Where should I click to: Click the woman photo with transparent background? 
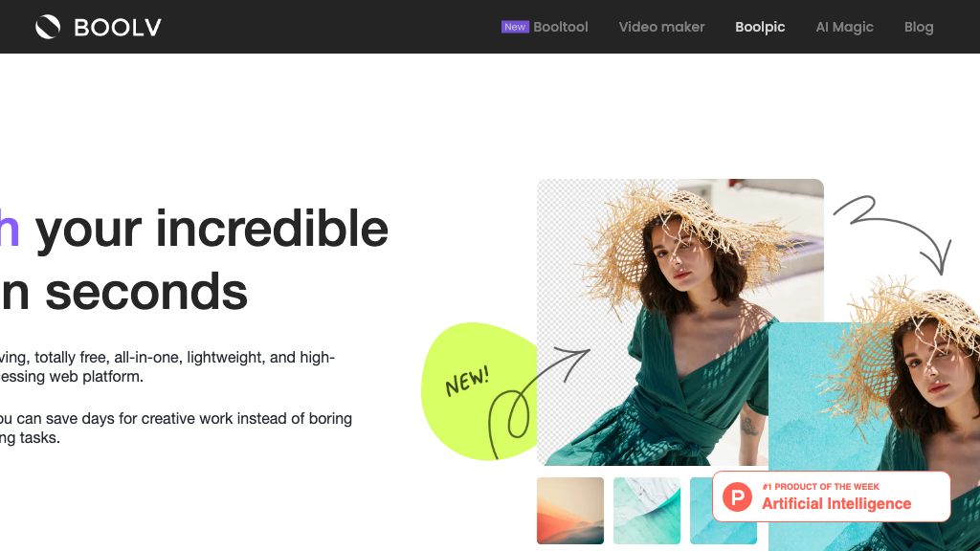point(670,306)
